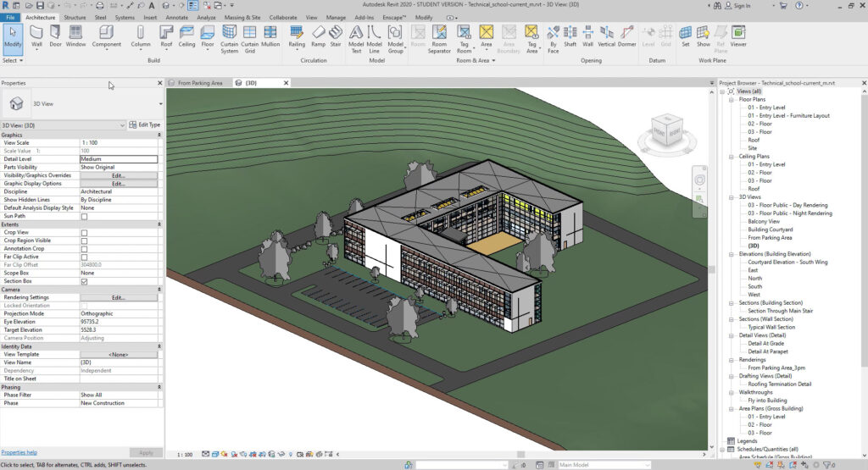Screen dimensions: 868x470
Task: Open the Properties help link
Action: (x=19, y=452)
